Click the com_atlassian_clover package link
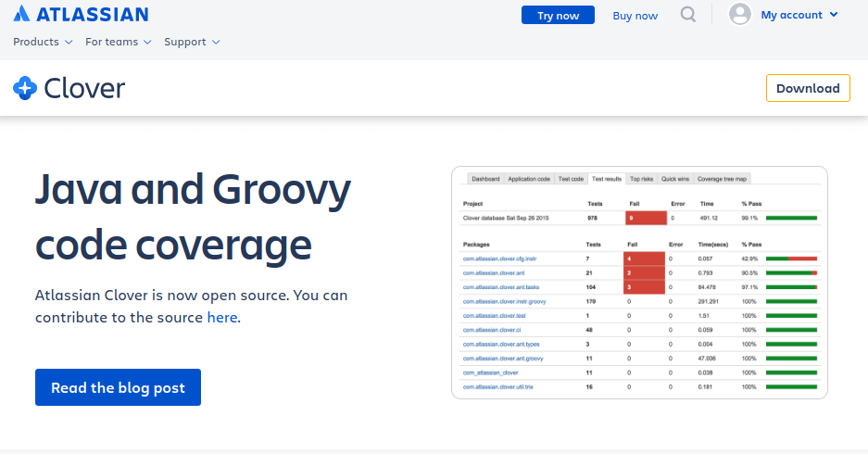 point(490,372)
